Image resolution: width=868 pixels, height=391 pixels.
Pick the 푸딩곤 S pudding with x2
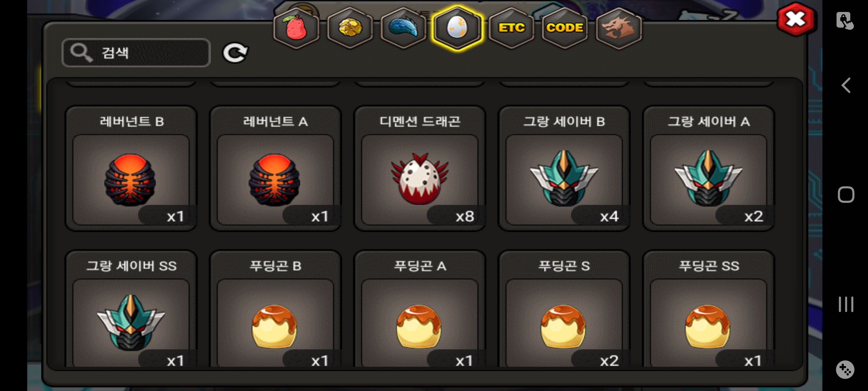(x=564, y=308)
